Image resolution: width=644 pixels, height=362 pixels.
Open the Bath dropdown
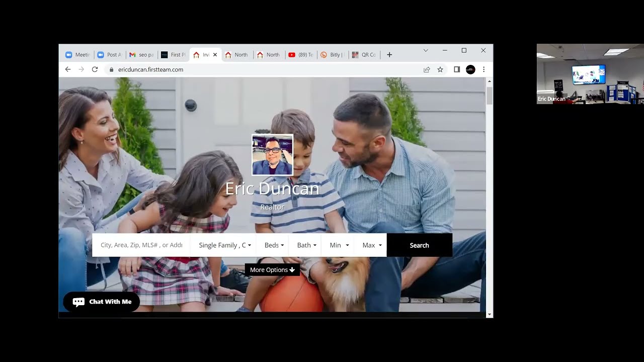[306, 245]
